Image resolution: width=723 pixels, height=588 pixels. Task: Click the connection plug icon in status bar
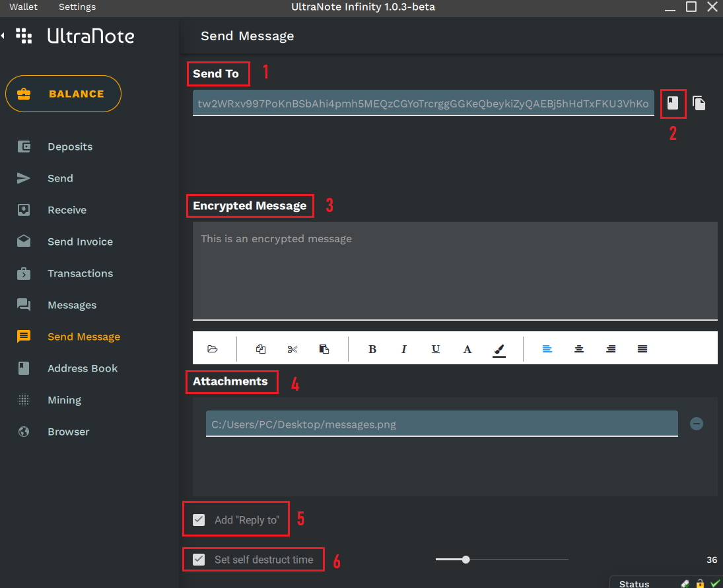click(x=685, y=584)
